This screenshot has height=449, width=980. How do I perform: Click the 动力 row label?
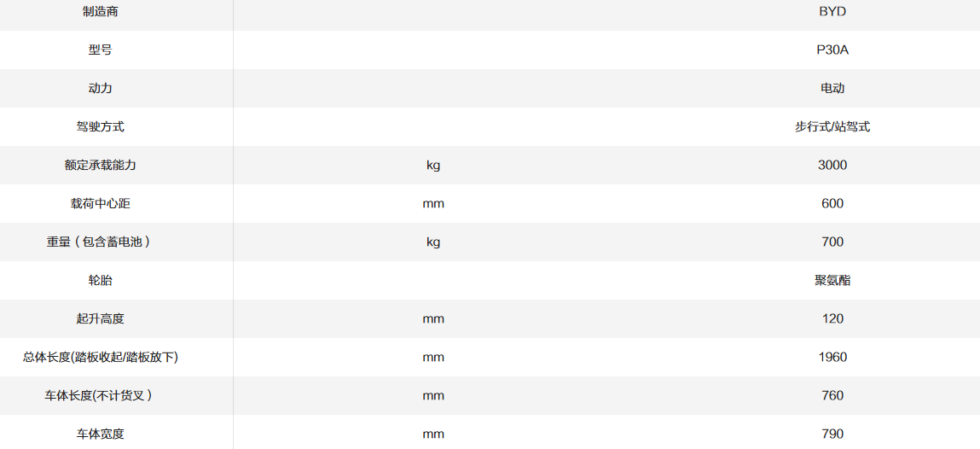[x=100, y=88]
